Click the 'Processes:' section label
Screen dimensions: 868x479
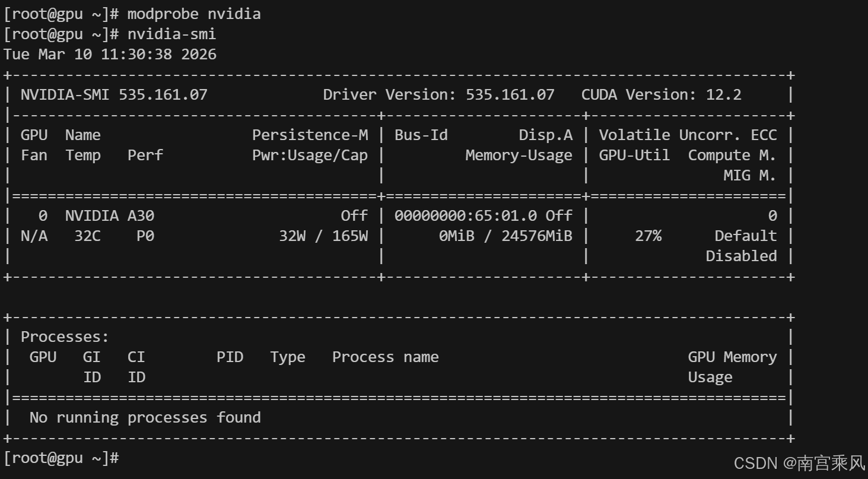tap(65, 337)
